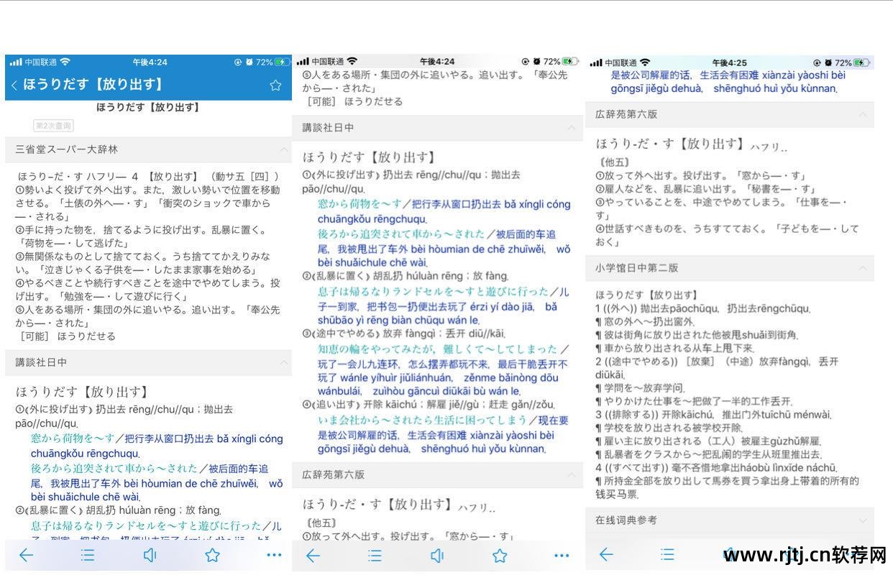The image size is (893, 588).
Task: Open the list icon in middle phone's bottom toolbar
Action: (375, 555)
